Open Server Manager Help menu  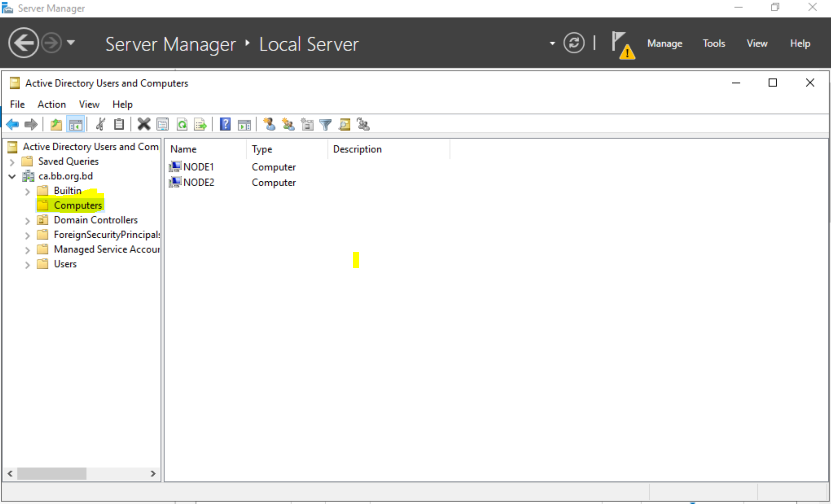coord(800,43)
